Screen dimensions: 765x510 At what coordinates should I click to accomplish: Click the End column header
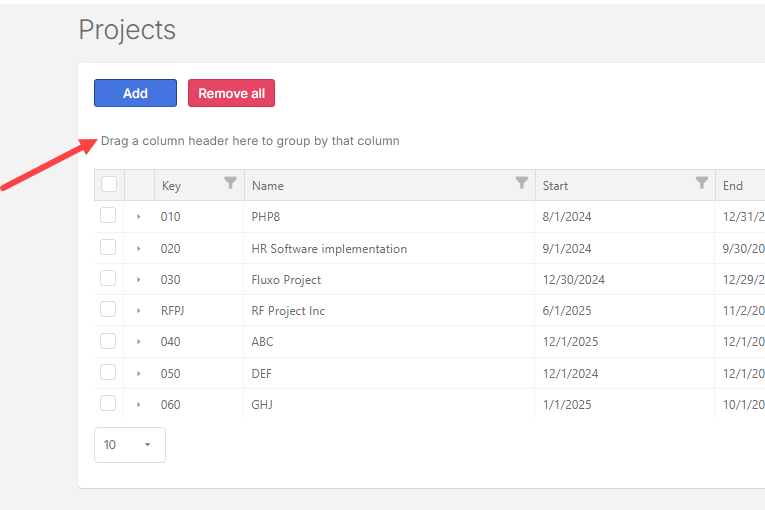tap(733, 186)
